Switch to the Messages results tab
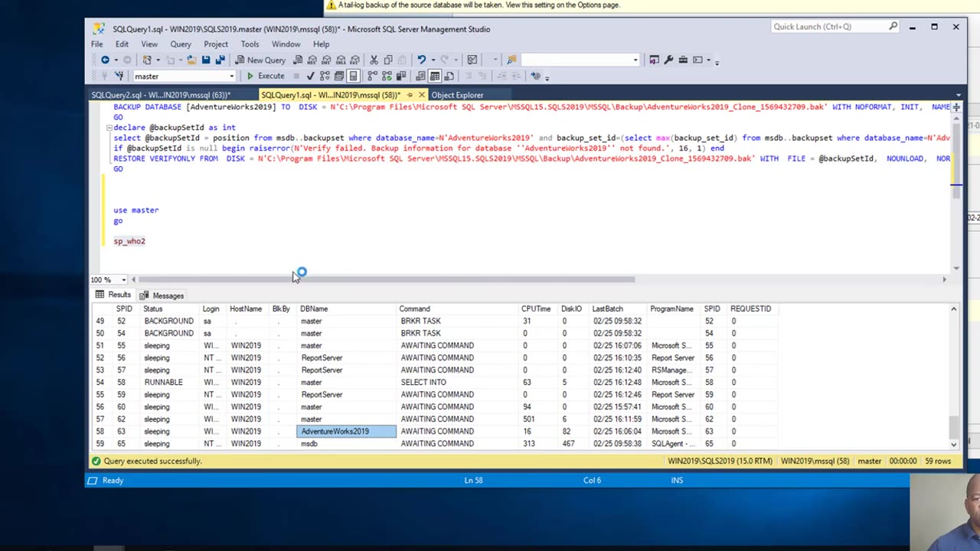Viewport: 980px width, 551px height. click(x=162, y=295)
